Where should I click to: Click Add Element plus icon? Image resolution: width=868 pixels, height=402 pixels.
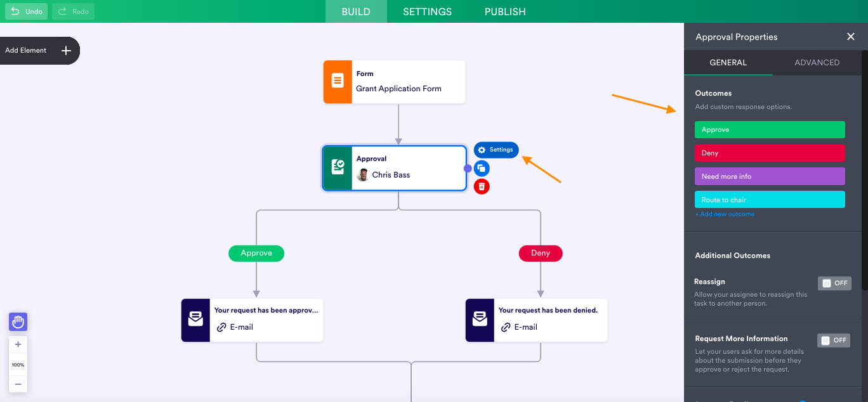tap(66, 51)
